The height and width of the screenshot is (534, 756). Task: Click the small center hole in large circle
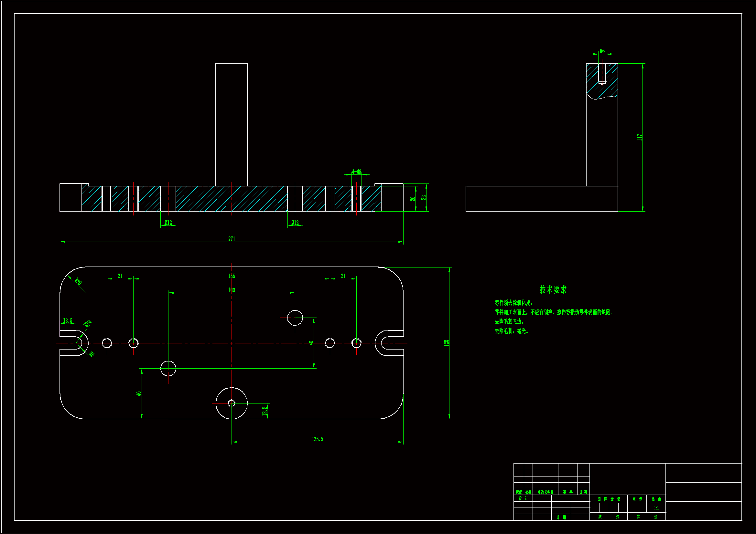(232, 403)
